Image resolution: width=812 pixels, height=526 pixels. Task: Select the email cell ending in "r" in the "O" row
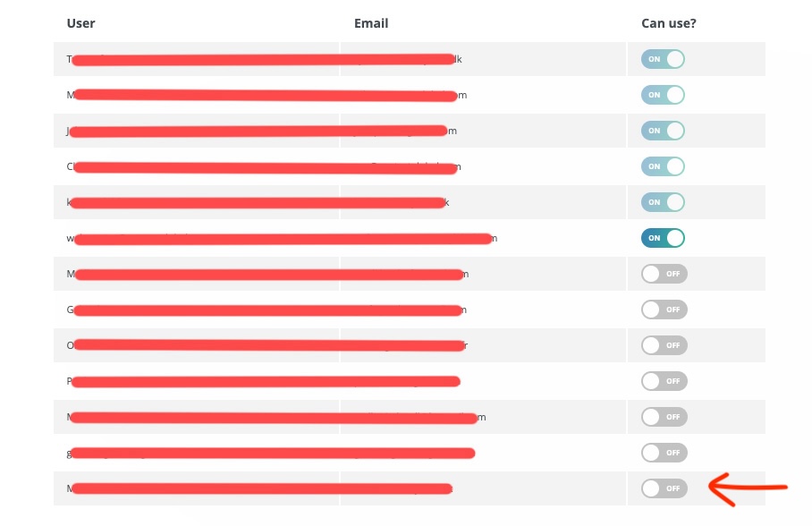tap(483, 345)
